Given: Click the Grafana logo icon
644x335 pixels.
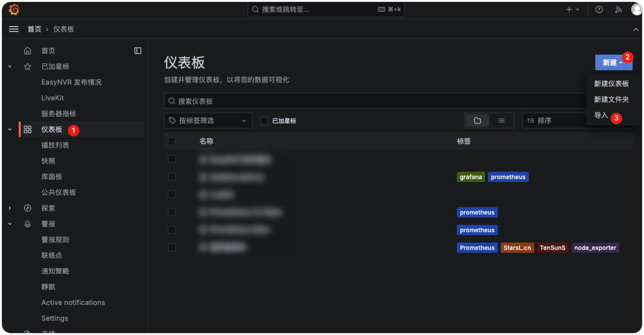Looking at the screenshot, I should coord(14,9).
